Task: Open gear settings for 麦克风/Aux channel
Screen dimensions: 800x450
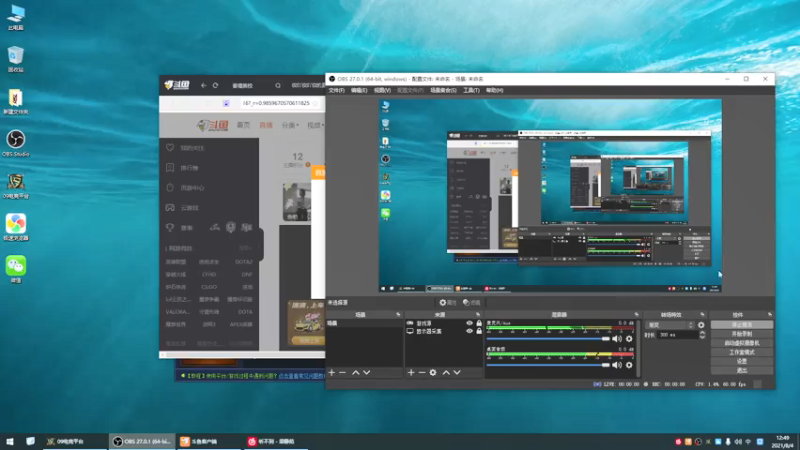Action: [629, 339]
